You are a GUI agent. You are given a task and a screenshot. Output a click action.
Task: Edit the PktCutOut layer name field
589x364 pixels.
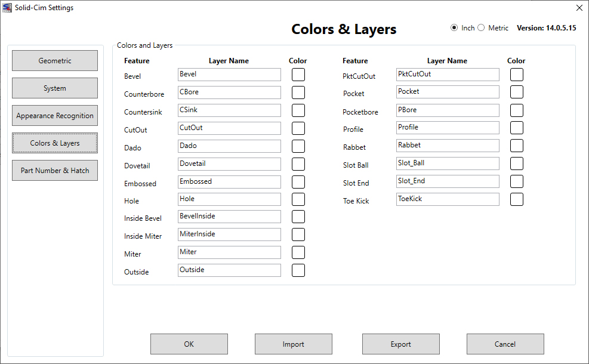pyautogui.click(x=448, y=75)
